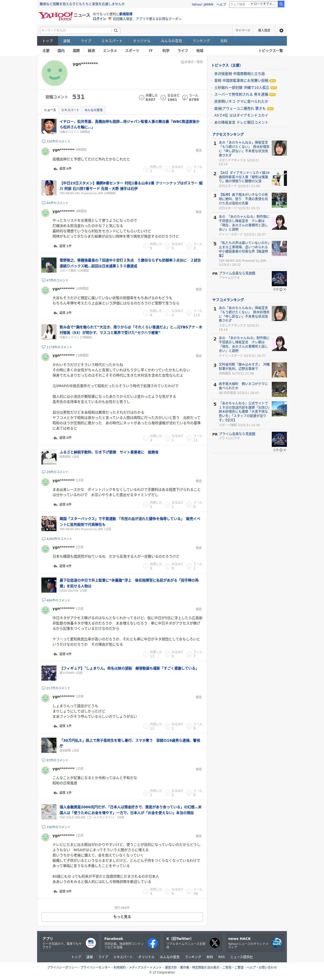Click 報告 on the 高橋由伸だと予想 comment
324x980 pixels.
[x=199, y=150]
